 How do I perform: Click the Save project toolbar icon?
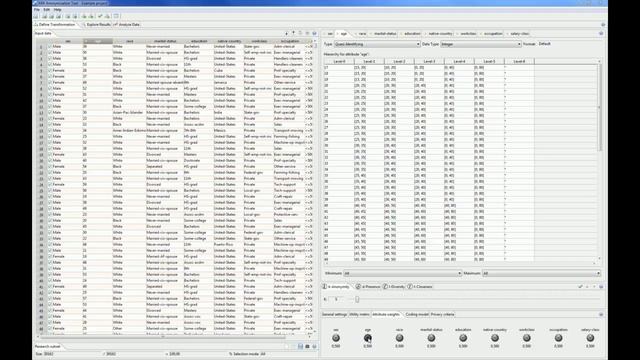click(51, 16)
